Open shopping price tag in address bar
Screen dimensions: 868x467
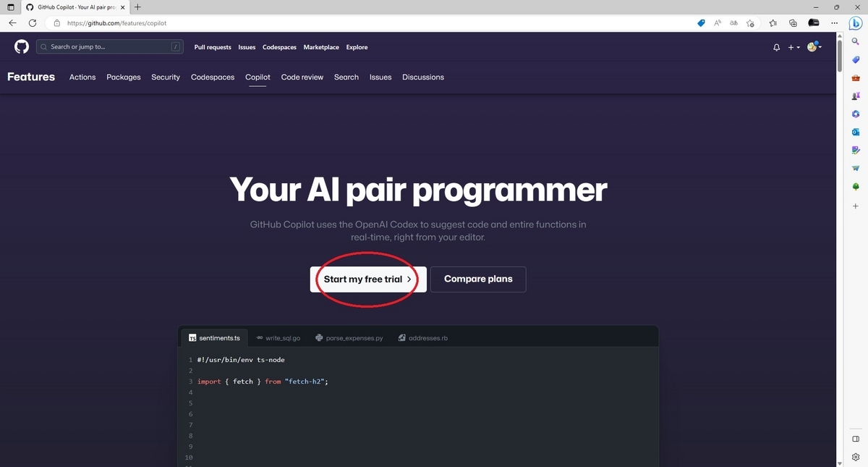click(701, 23)
